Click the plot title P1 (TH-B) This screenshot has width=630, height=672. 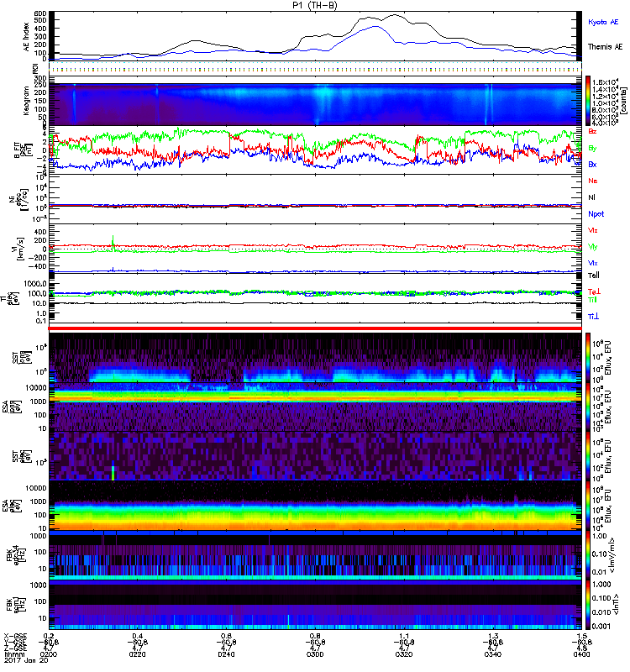point(314,5)
